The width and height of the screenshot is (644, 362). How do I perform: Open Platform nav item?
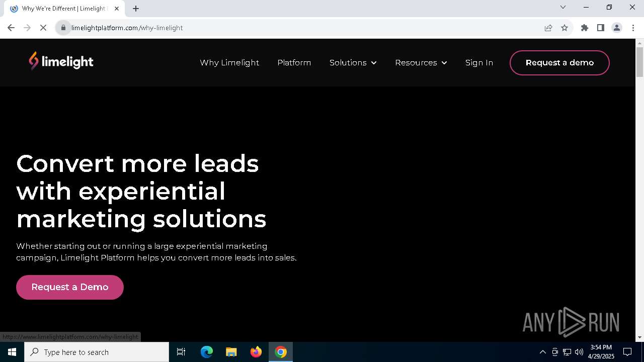[294, 63]
